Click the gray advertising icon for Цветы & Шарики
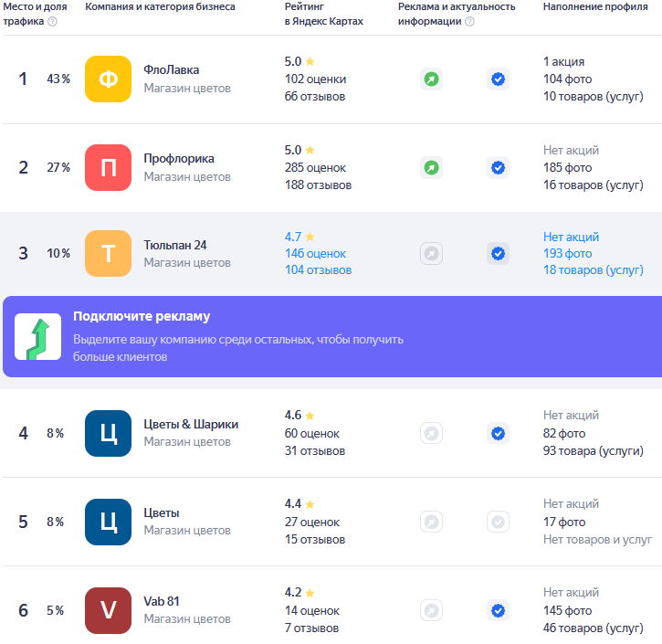This screenshot has width=662, height=644. pos(431,433)
